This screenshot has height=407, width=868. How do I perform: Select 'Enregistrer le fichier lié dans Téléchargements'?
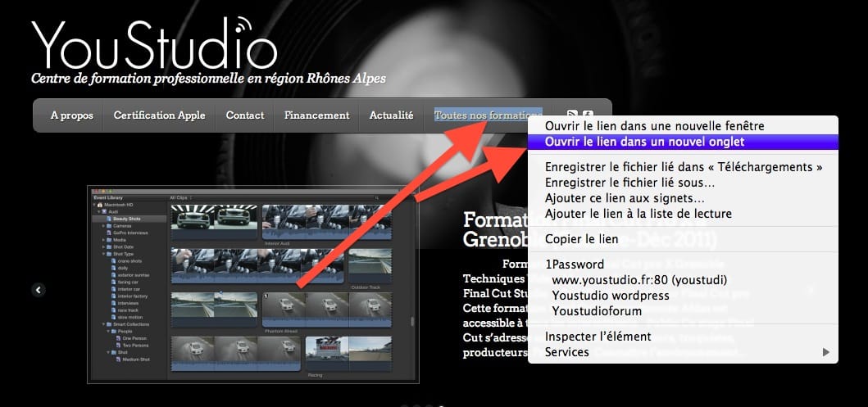(683, 167)
